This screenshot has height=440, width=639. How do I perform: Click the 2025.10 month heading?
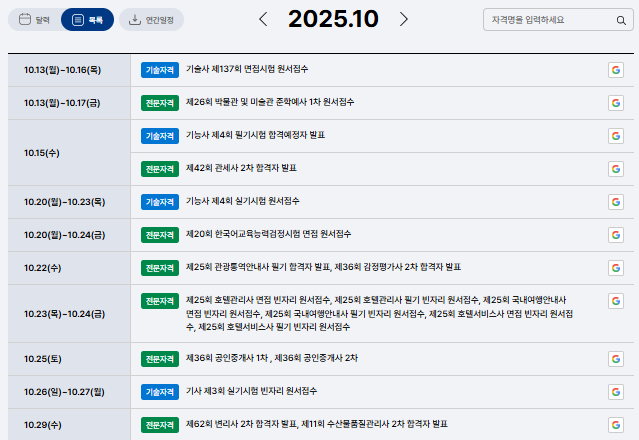[x=333, y=19]
